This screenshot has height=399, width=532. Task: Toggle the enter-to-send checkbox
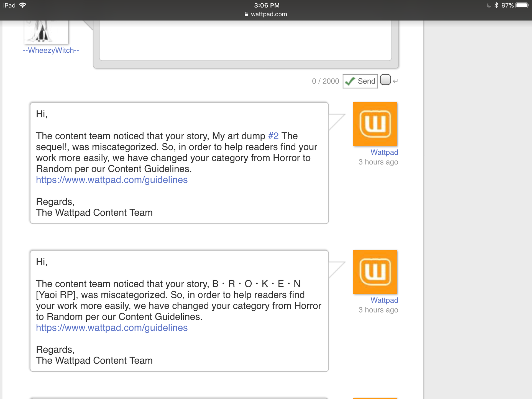pyautogui.click(x=385, y=80)
